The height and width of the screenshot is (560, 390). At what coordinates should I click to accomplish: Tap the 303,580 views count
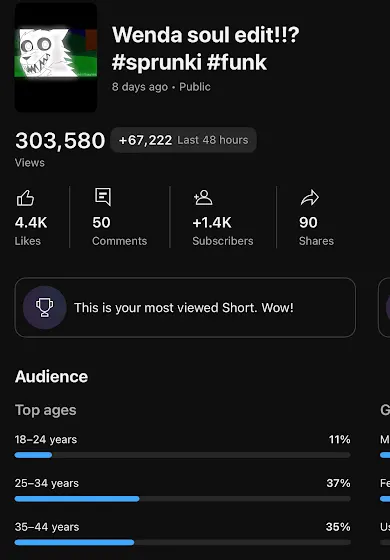click(60, 140)
